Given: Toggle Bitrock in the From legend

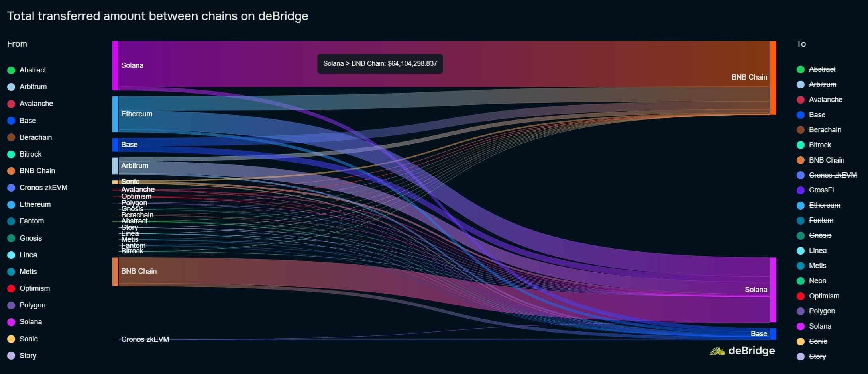Looking at the screenshot, I should click(x=24, y=154).
